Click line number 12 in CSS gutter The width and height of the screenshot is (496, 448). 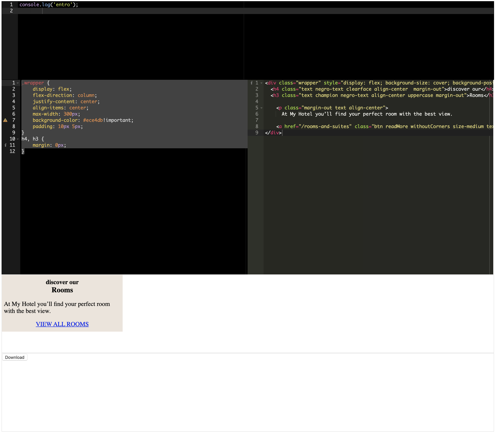click(12, 151)
